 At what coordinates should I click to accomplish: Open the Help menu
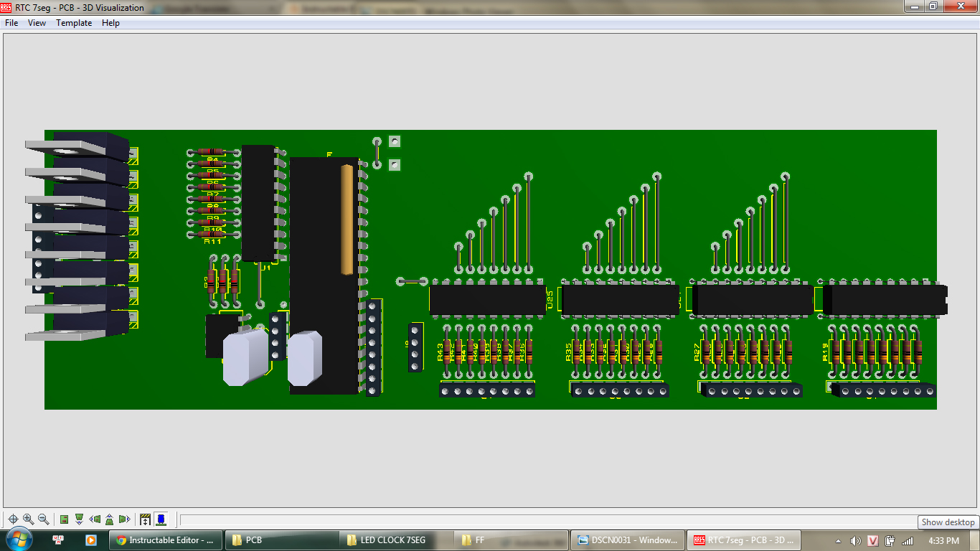[110, 23]
